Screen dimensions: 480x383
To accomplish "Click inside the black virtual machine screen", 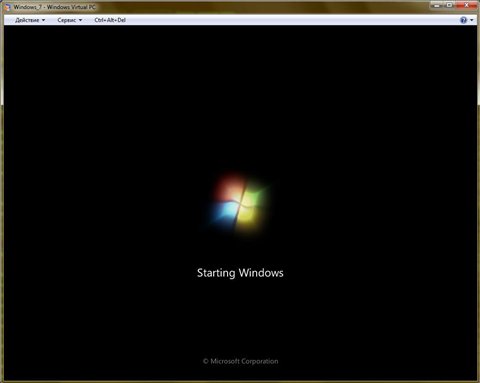I will tap(240, 100).
